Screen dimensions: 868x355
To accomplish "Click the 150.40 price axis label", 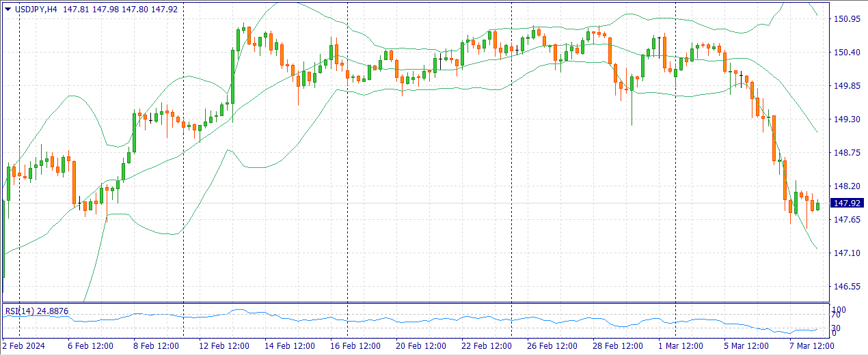I will coord(846,53).
